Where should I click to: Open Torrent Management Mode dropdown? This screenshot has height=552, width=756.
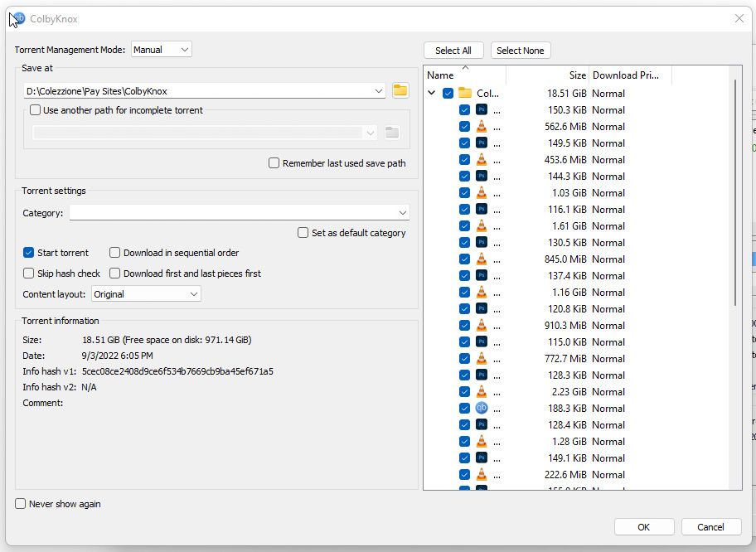tap(162, 50)
